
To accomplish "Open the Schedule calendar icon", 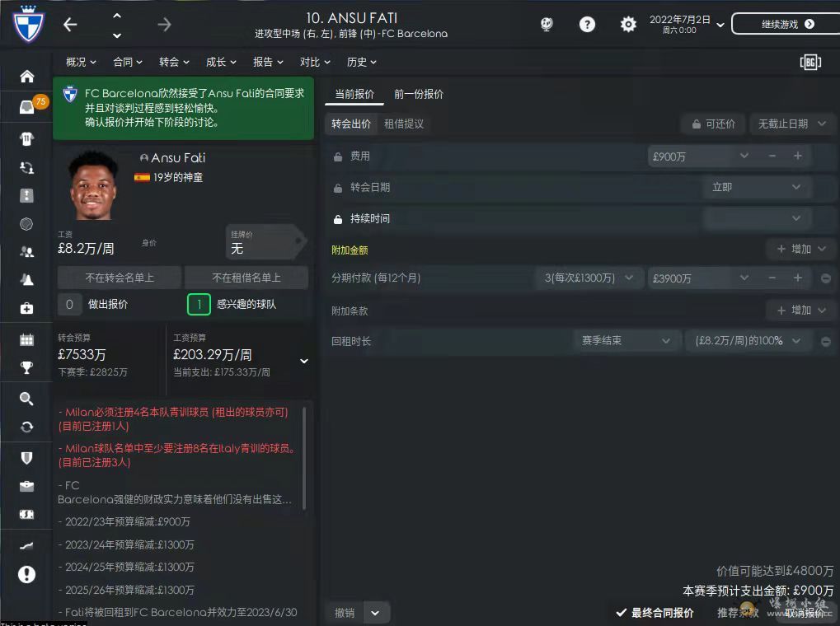I will [x=26, y=339].
